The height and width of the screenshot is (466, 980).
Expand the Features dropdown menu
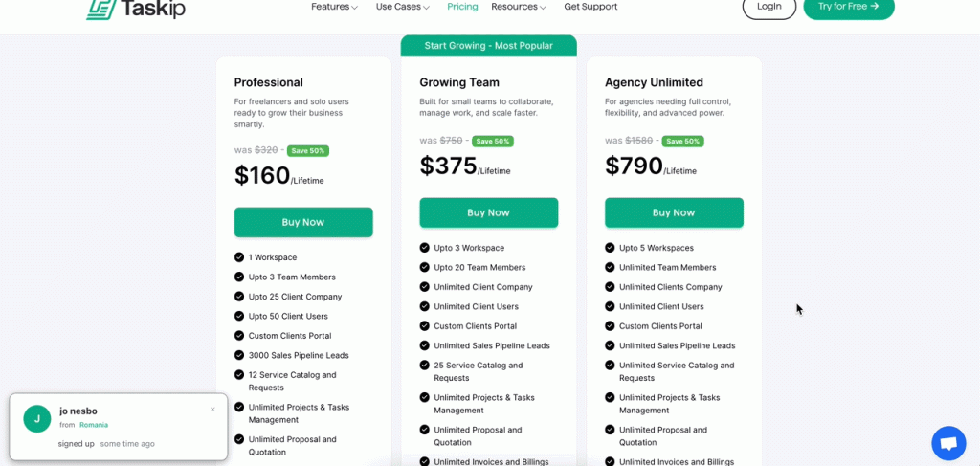click(x=334, y=7)
